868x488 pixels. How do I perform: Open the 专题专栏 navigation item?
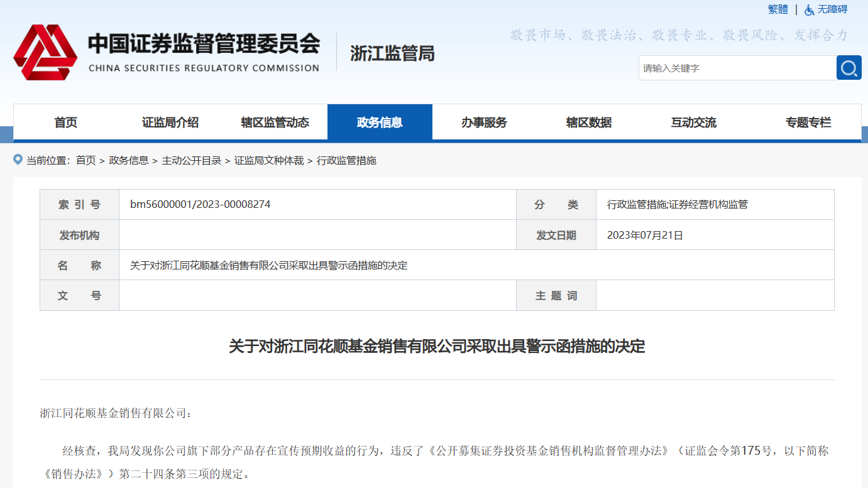[808, 122]
